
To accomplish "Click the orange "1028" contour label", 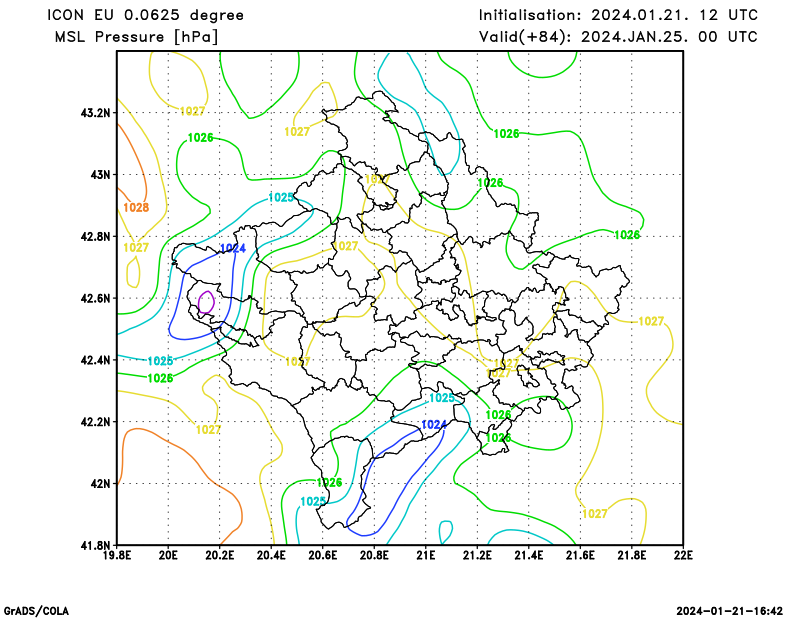I will click(136, 208).
